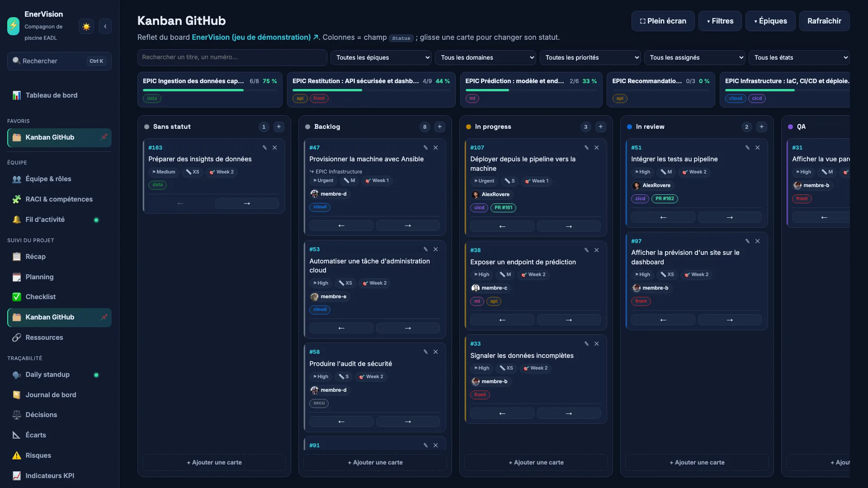Open the PR #161 tag on card #107
This screenshot has height=488, width=868.
click(503, 208)
